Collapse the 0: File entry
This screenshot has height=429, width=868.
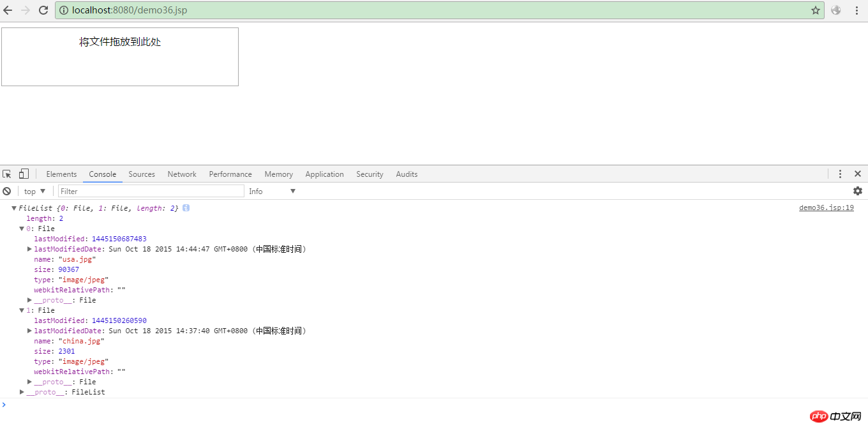pos(22,229)
